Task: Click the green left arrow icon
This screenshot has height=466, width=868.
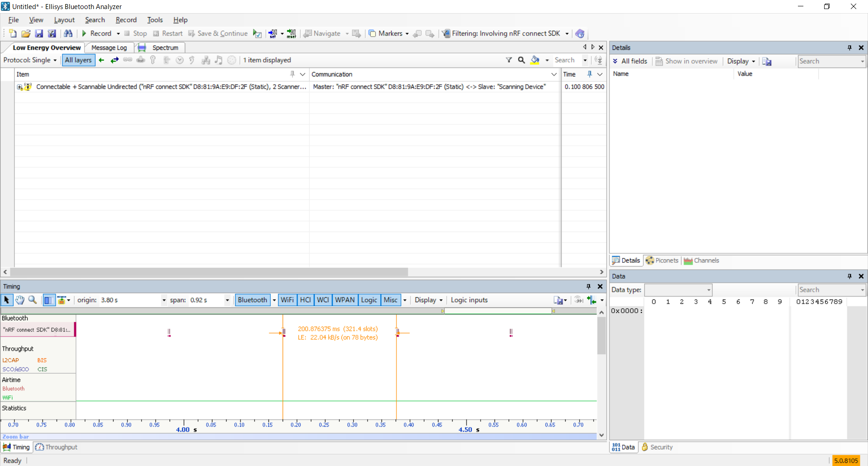Action: (x=102, y=60)
